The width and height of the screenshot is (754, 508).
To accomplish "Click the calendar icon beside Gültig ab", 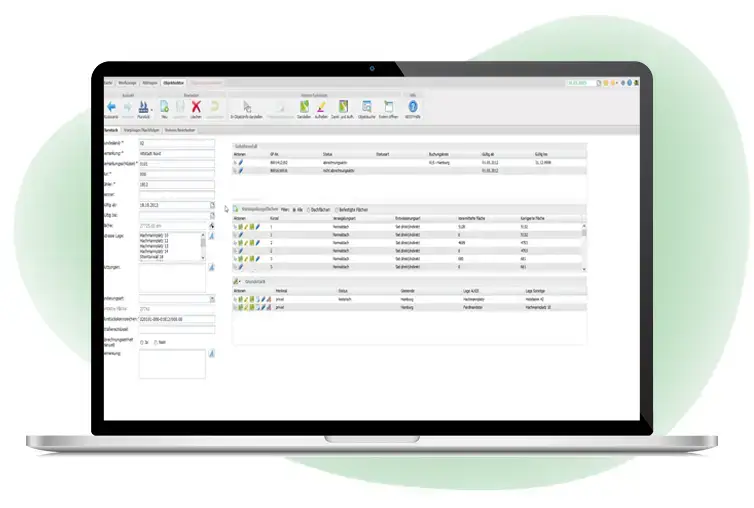I will (x=212, y=205).
